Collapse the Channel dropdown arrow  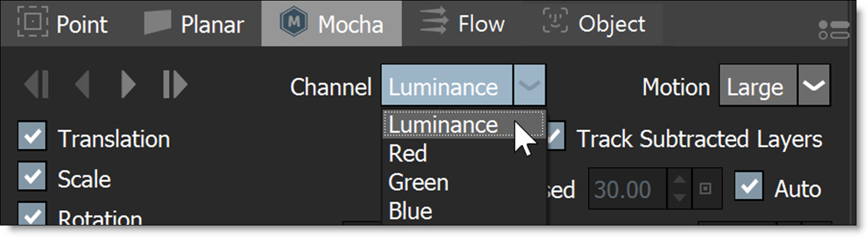tap(530, 85)
